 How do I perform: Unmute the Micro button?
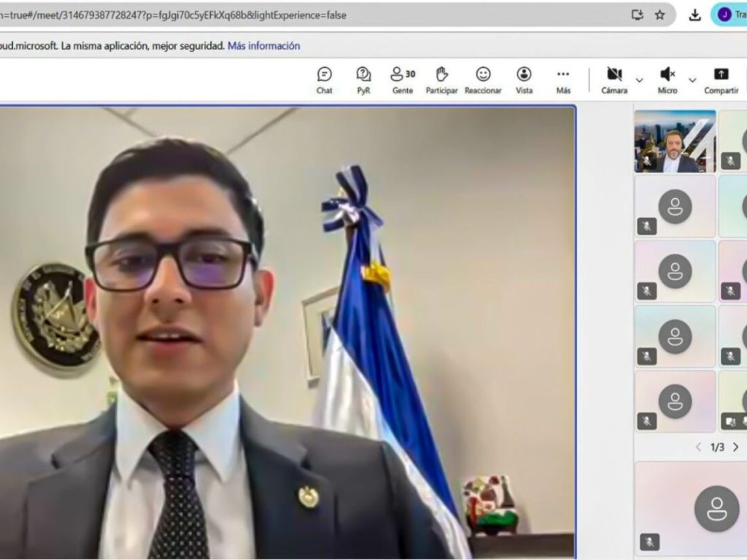pos(667,80)
